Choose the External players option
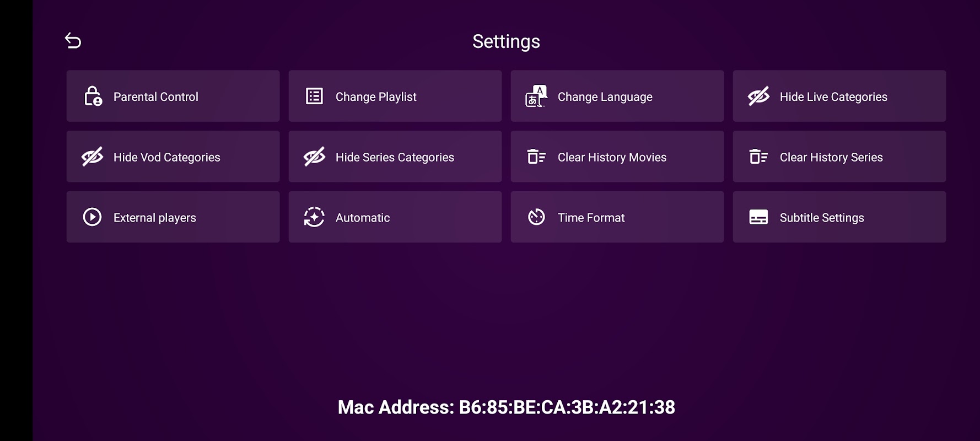The height and width of the screenshot is (441, 980). pyautogui.click(x=173, y=217)
